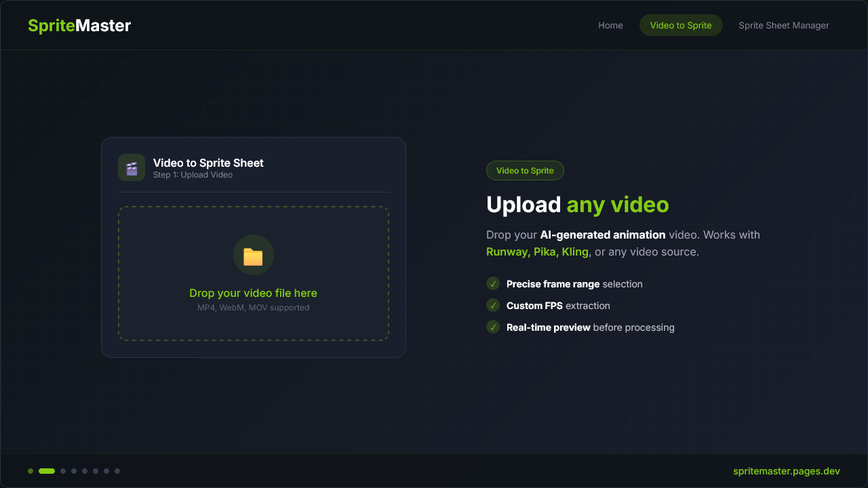Toggle the Precise frame range feature entry
Viewport: 868px width, 488px height.
click(574, 283)
